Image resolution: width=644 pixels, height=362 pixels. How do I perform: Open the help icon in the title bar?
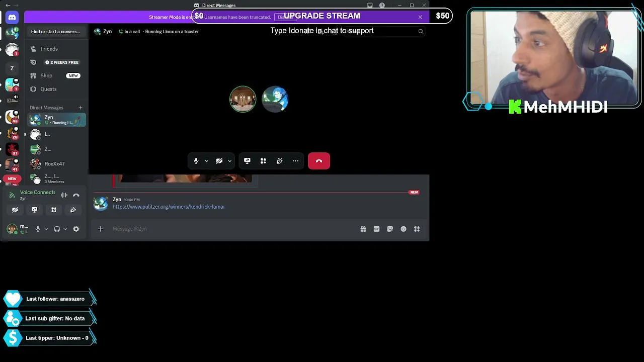[x=382, y=6]
